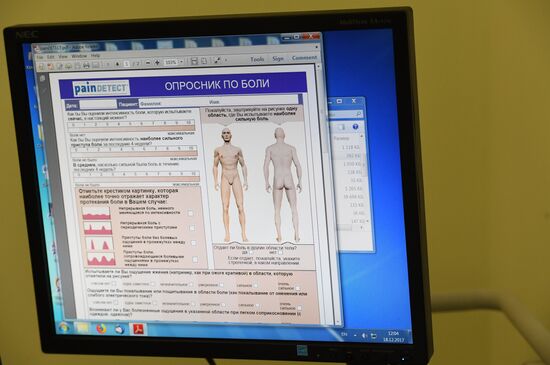
Task: Click the blue help icon in background window
Action: tap(355, 127)
